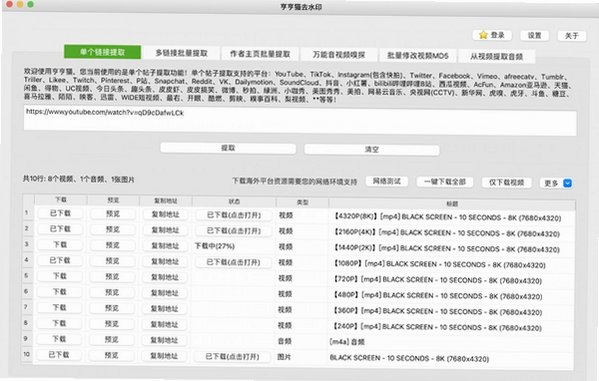Copy address of 720P row
The height and width of the screenshot is (381, 599).
165,277
